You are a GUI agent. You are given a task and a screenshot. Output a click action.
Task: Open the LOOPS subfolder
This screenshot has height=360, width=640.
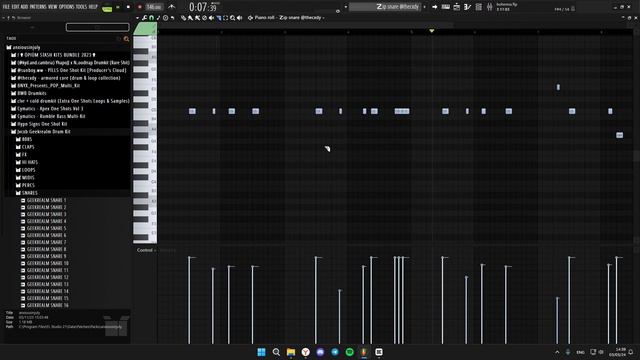(25, 170)
